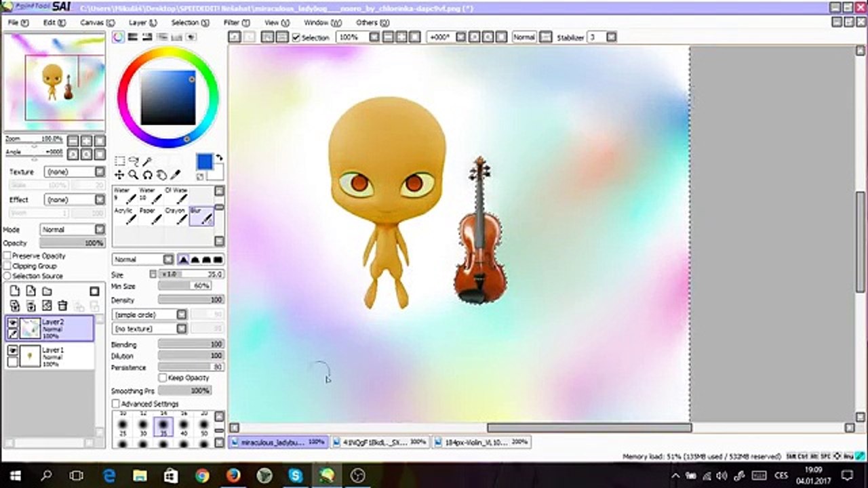This screenshot has height=488, width=868.
Task: Click the undo arrow in toolbar
Action: click(x=235, y=37)
